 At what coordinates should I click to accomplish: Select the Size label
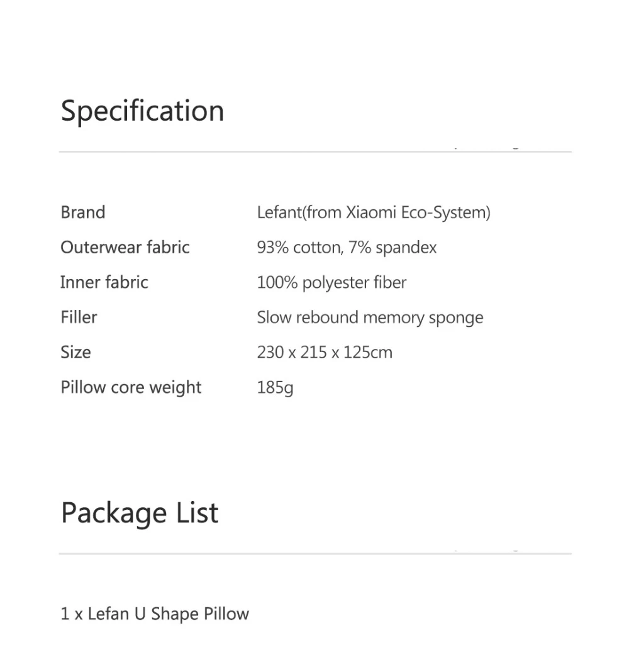click(x=75, y=352)
